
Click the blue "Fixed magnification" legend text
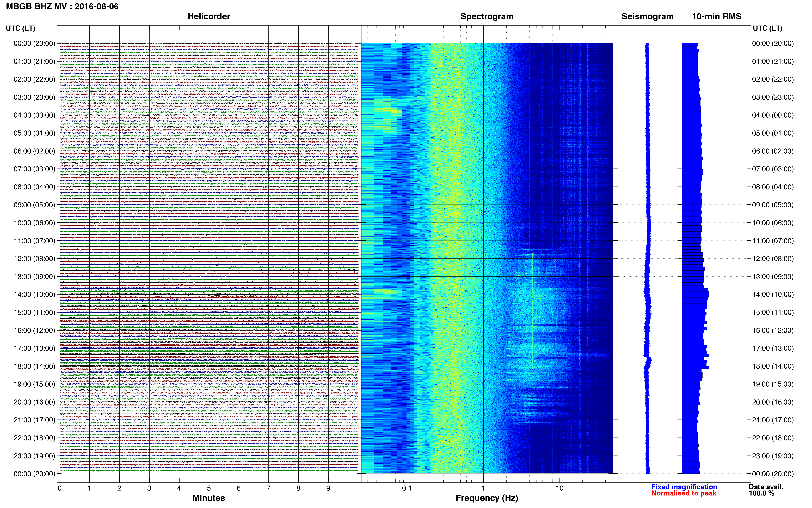tap(684, 487)
